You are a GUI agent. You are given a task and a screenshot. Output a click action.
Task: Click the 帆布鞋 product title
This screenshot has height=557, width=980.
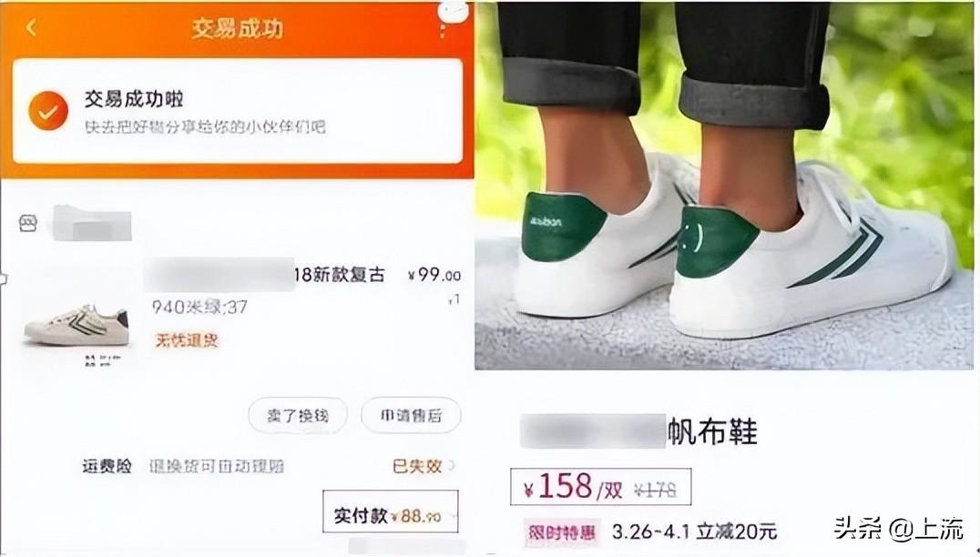[713, 431]
